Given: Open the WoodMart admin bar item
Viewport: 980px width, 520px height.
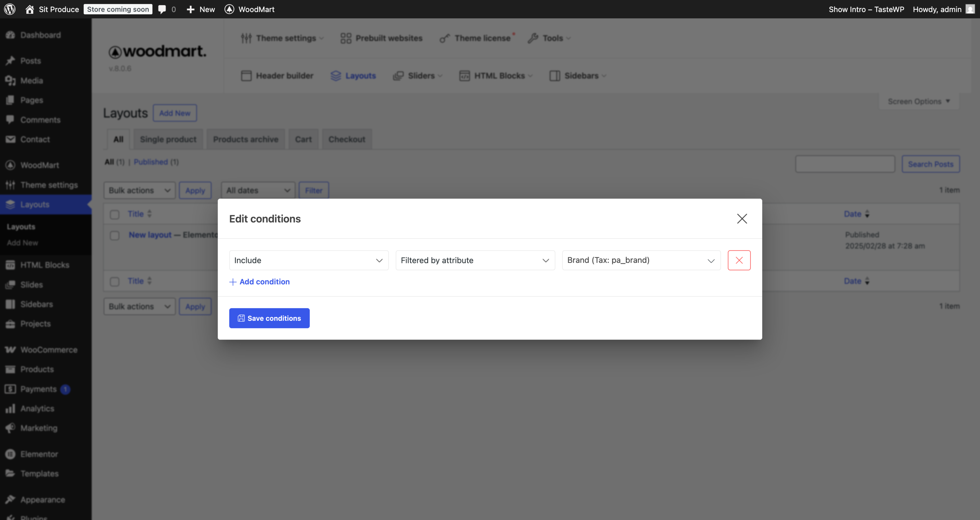Looking at the screenshot, I should pyautogui.click(x=250, y=9).
